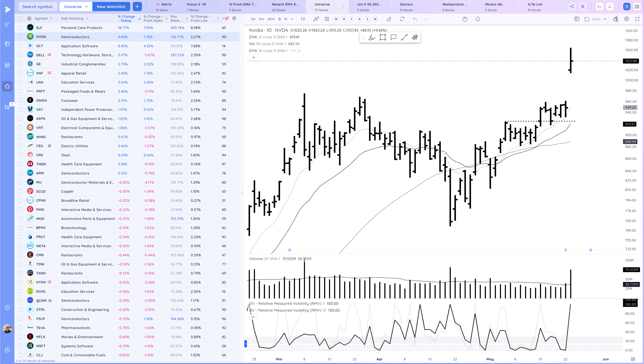Open the lightning quick search icon
The width and height of the screenshot is (644, 364).
(x=616, y=19)
